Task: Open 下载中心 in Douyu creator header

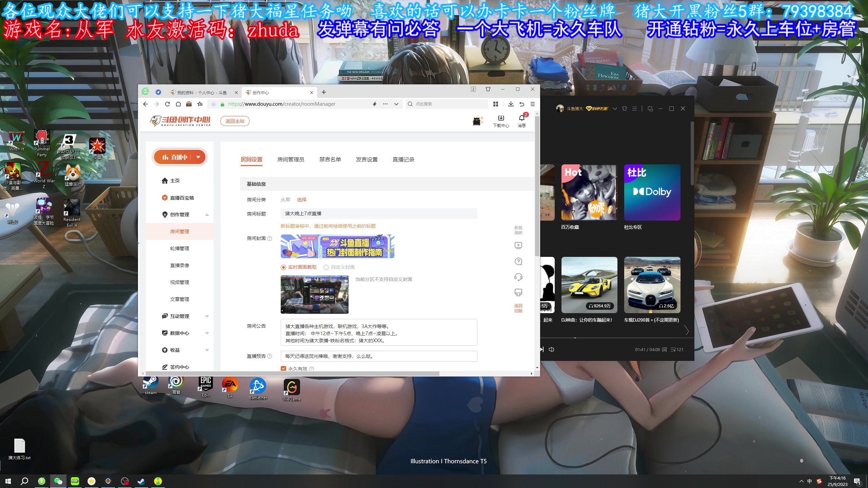Action: click(x=501, y=121)
